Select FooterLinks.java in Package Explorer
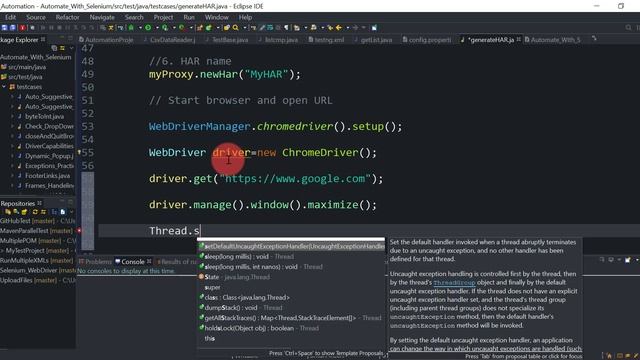The height and width of the screenshot is (360, 640). (47, 176)
